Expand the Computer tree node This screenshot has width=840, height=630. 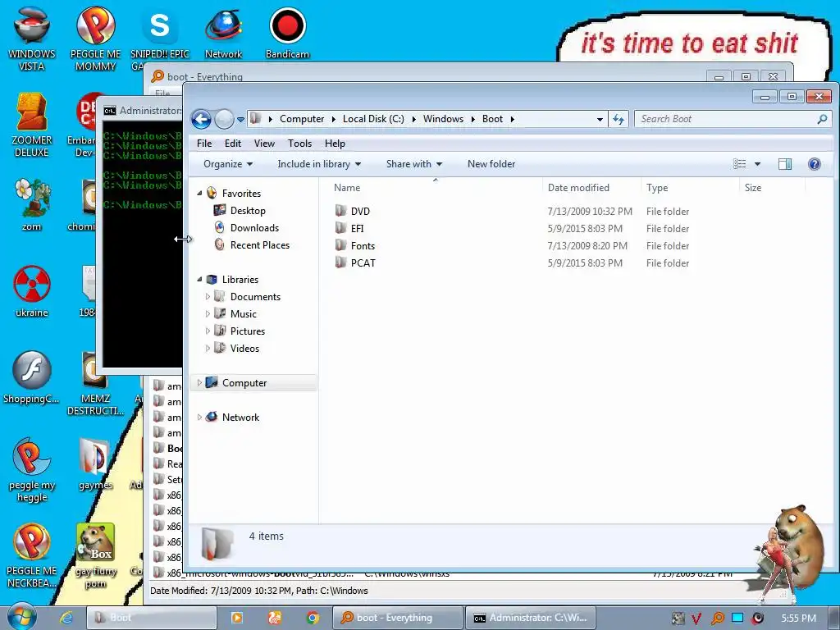tap(199, 382)
